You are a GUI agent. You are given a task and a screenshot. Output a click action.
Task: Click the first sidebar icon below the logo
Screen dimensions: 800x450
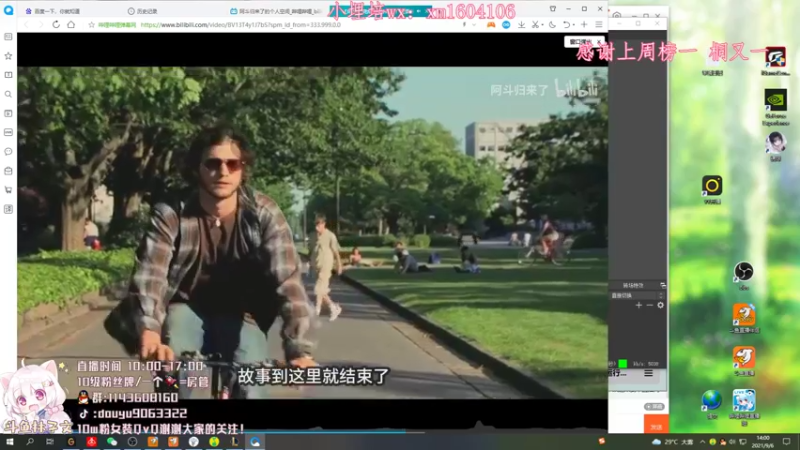tap(8, 37)
